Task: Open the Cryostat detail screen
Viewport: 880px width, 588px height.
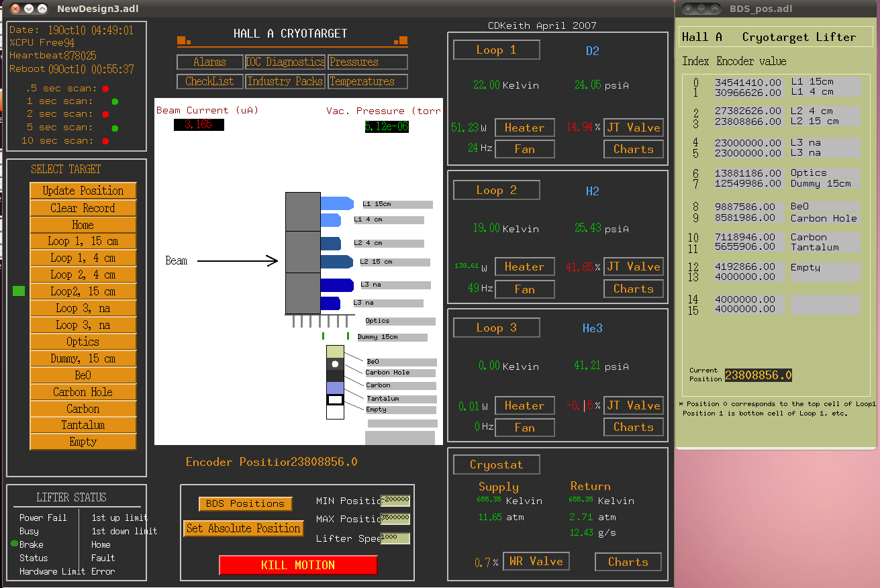Action: (497, 464)
